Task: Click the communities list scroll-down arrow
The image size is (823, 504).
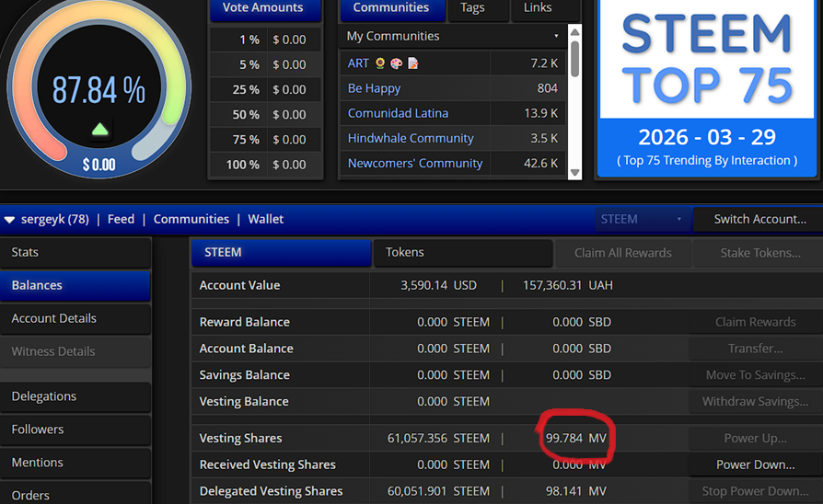Action: pyautogui.click(x=574, y=173)
